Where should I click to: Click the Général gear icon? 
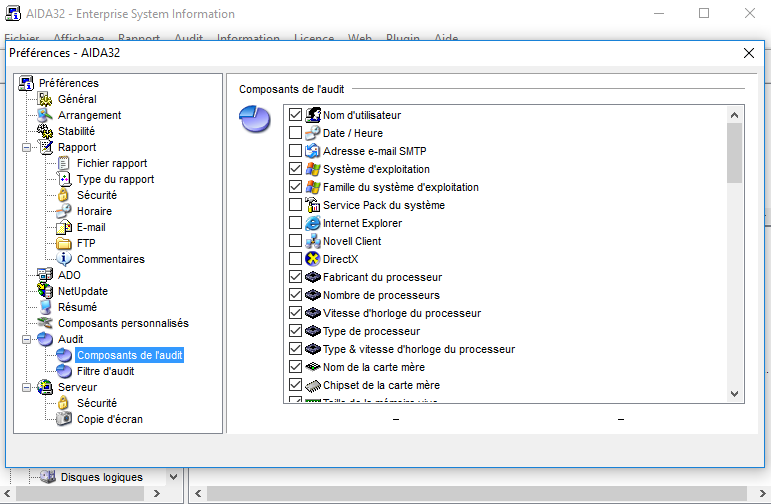45,99
